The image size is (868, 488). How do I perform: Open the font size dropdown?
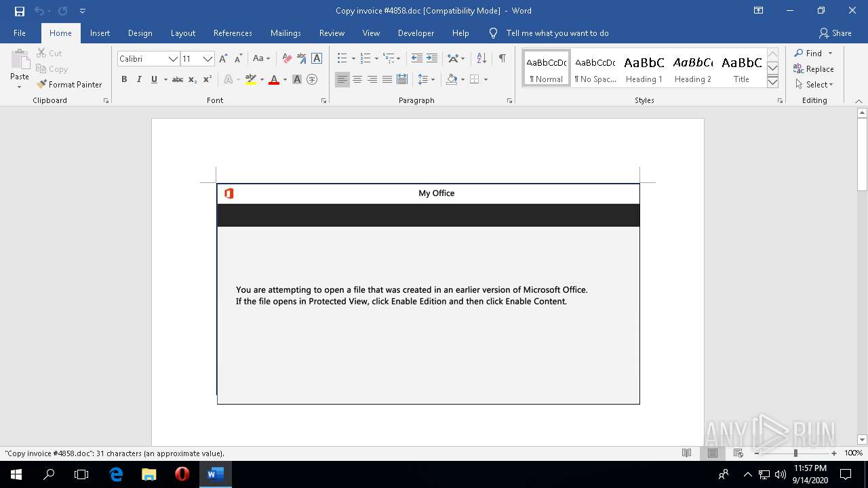(208, 59)
